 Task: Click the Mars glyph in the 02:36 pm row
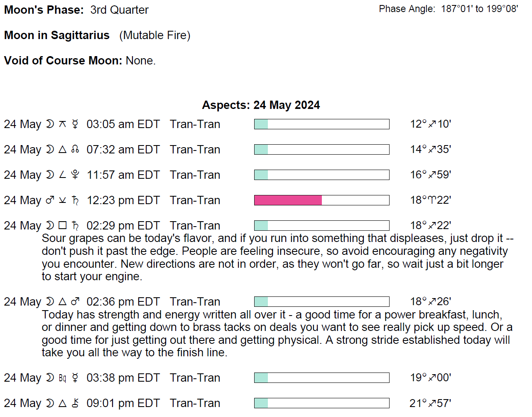click(x=75, y=302)
